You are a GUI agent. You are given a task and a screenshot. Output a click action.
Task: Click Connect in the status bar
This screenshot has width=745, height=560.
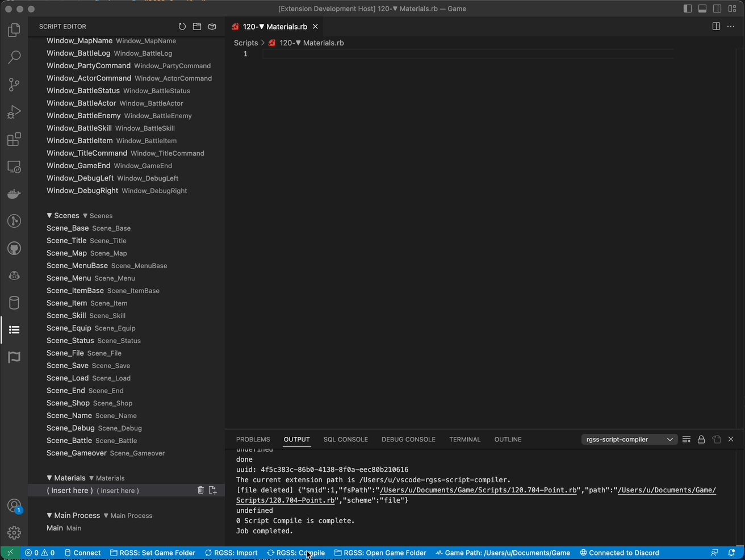click(83, 552)
